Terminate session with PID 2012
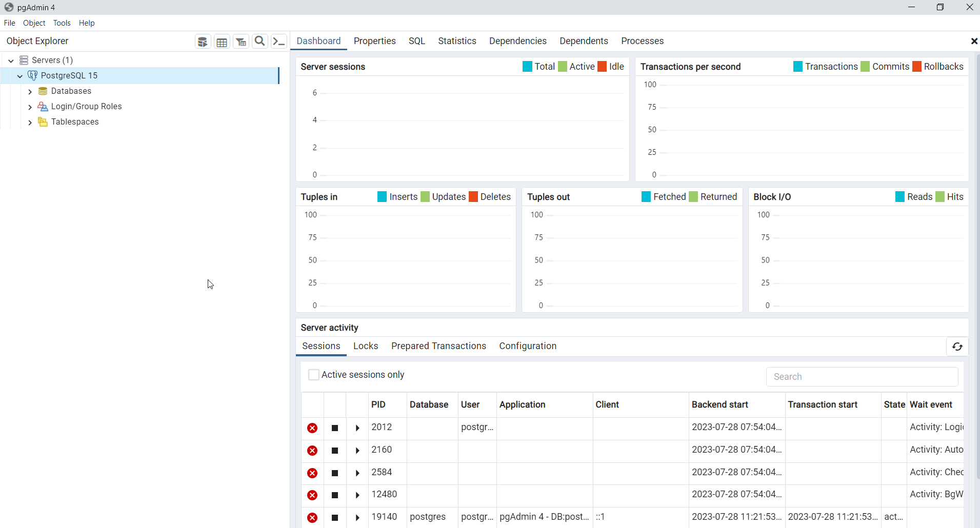 [x=312, y=428]
